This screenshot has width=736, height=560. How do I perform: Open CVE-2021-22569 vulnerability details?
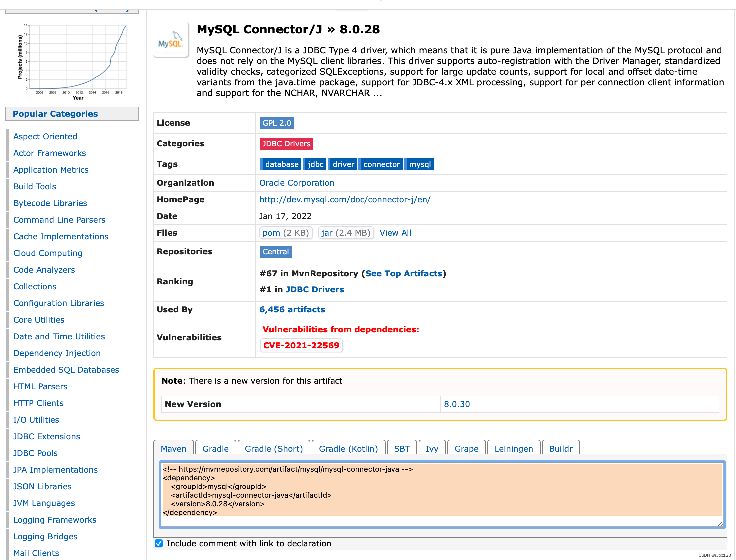coord(301,345)
